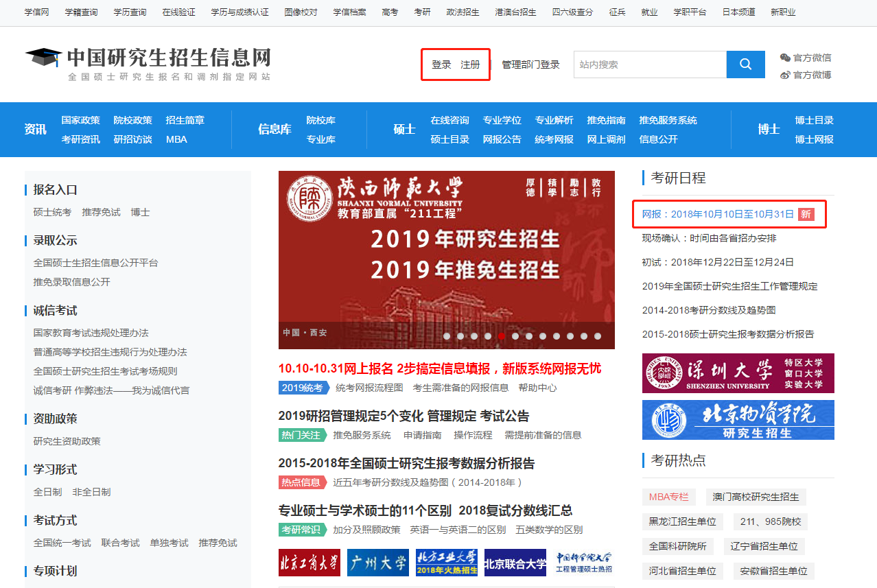Select the first carousel dot indicator
The width and height of the screenshot is (877, 588).
click(447, 336)
